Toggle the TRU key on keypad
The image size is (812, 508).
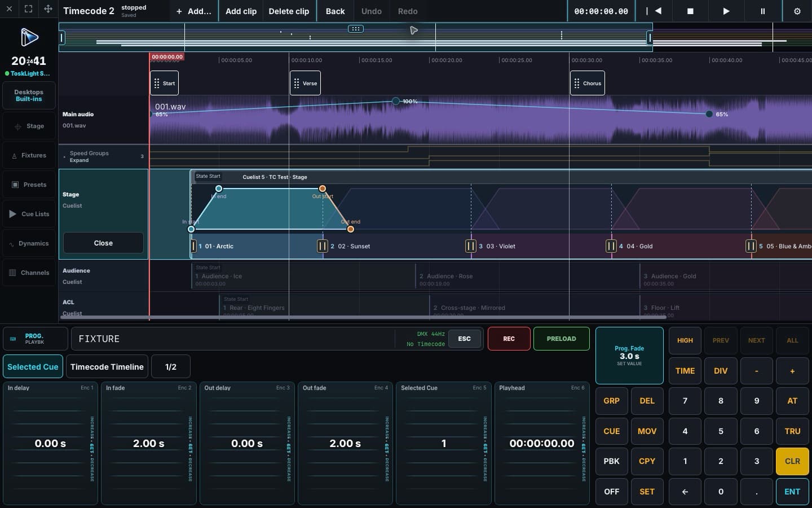pos(792,431)
